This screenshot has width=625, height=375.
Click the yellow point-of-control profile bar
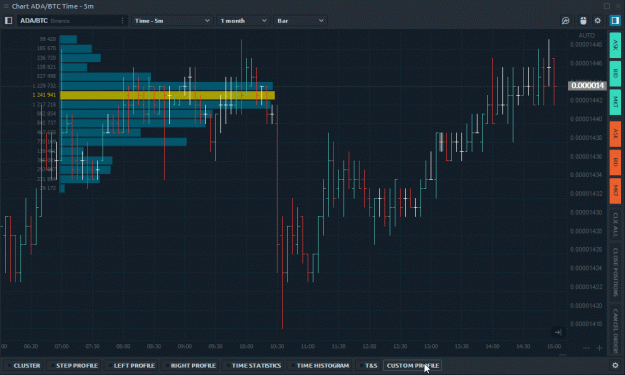[x=167, y=95]
